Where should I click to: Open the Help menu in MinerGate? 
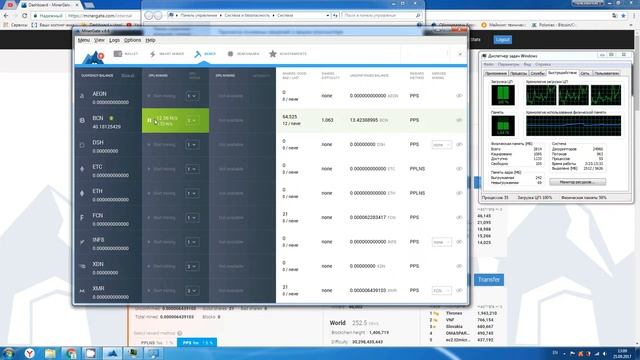[x=150, y=40]
